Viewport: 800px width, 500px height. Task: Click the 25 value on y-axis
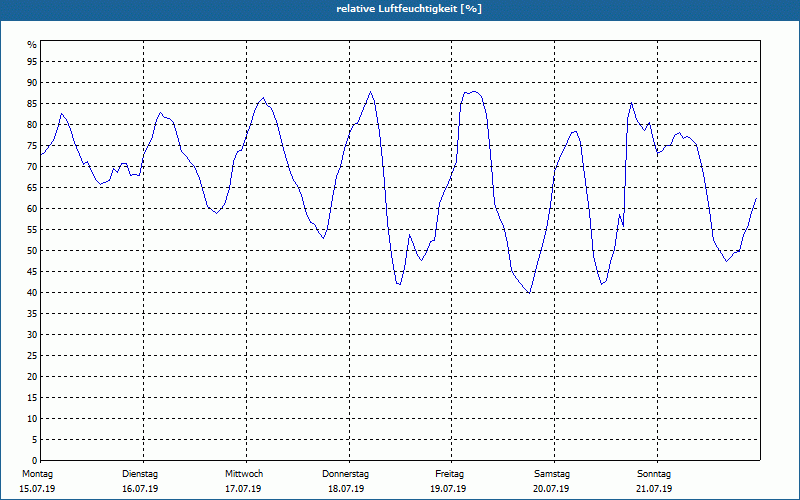[x=32, y=356]
